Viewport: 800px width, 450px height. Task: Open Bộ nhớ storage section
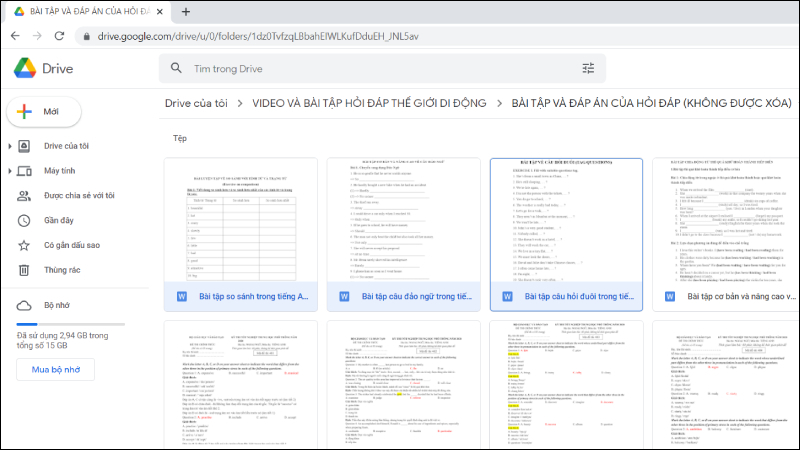pos(57,305)
